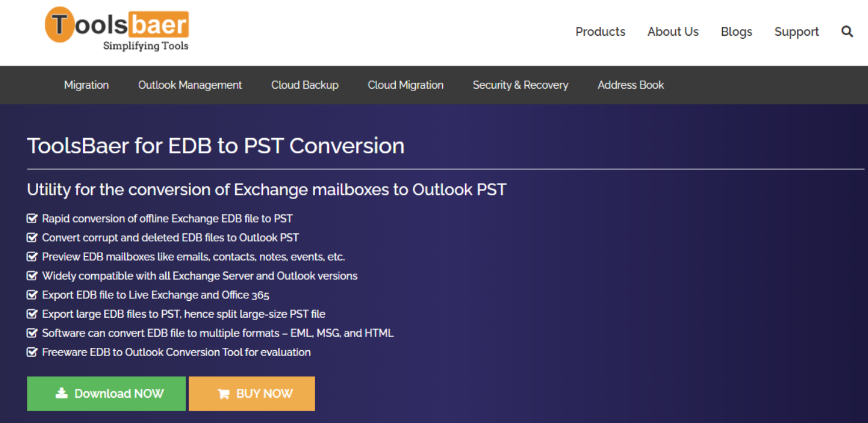Image resolution: width=868 pixels, height=423 pixels.
Task: Expand the Outlook Management menu
Action: click(x=190, y=85)
